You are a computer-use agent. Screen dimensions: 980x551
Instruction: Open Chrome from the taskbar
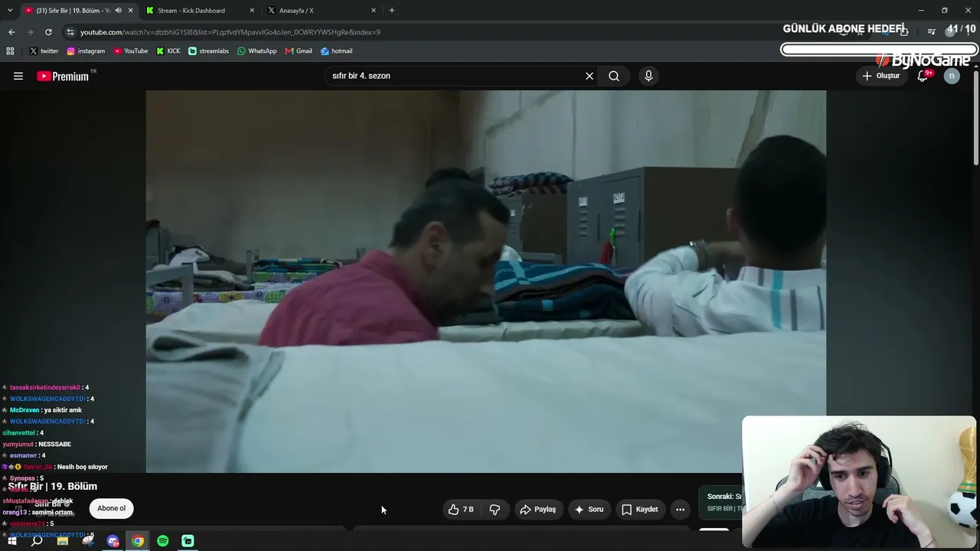coord(138,541)
